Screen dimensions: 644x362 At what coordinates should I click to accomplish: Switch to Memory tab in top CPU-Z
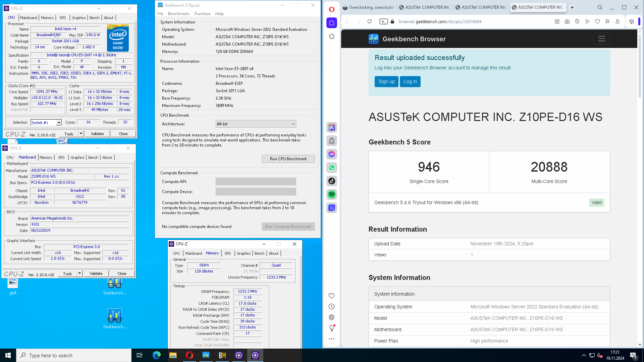pyautogui.click(x=47, y=18)
